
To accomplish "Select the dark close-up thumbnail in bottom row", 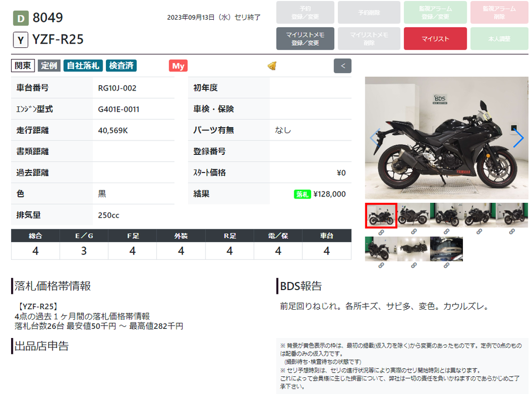I will tap(446, 249).
